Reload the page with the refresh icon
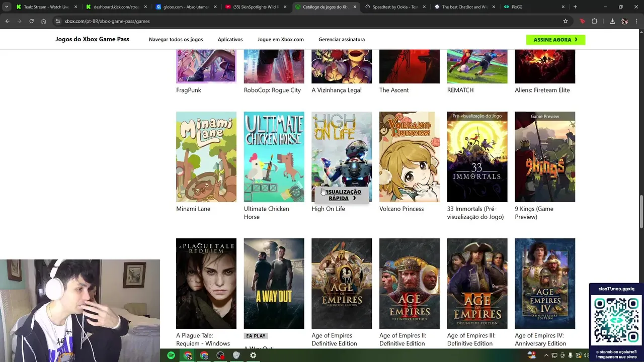 coord(31,21)
